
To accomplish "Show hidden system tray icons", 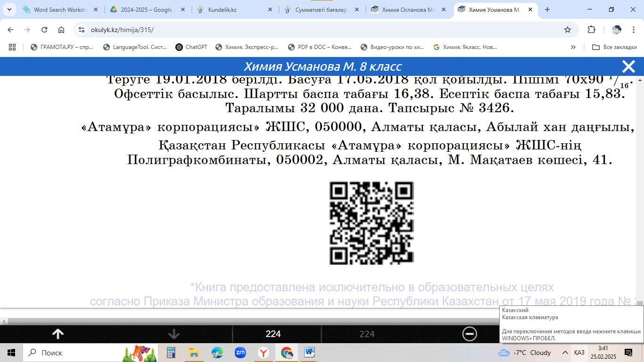I will coord(565,353).
